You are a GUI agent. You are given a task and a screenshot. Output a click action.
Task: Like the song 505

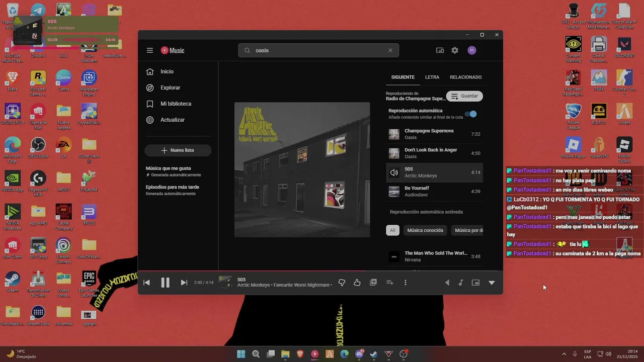click(x=357, y=283)
